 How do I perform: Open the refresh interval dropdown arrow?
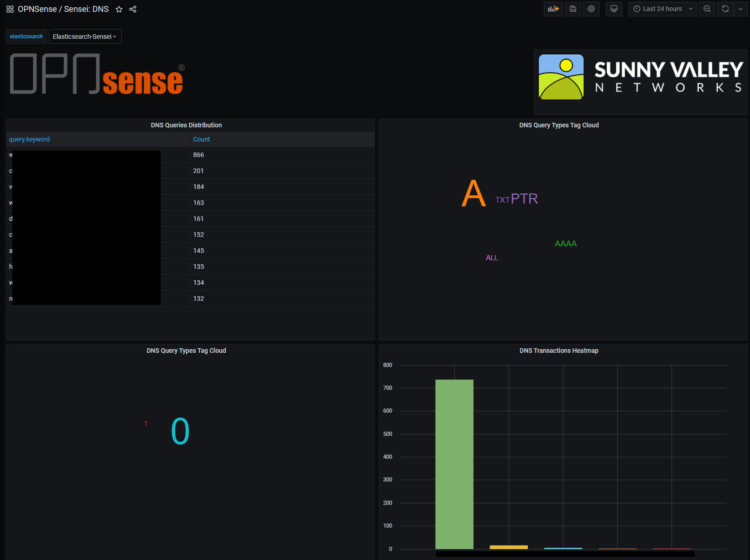click(x=740, y=9)
